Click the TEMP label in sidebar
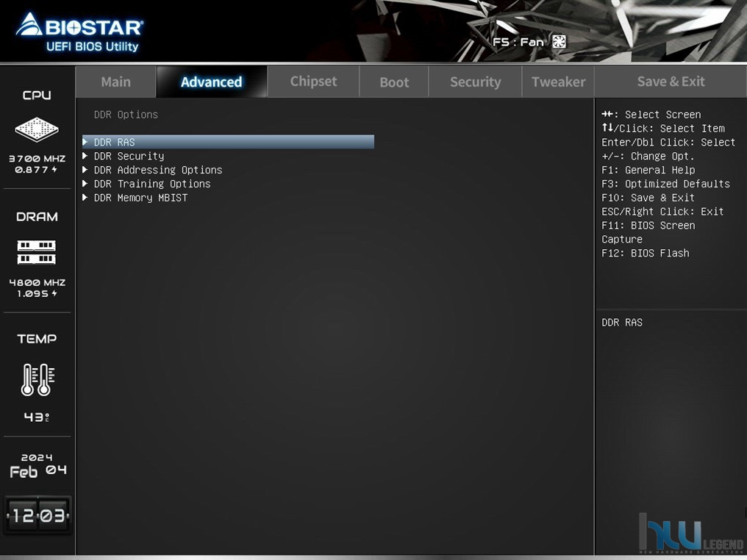The image size is (747, 560). (x=37, y=339)
